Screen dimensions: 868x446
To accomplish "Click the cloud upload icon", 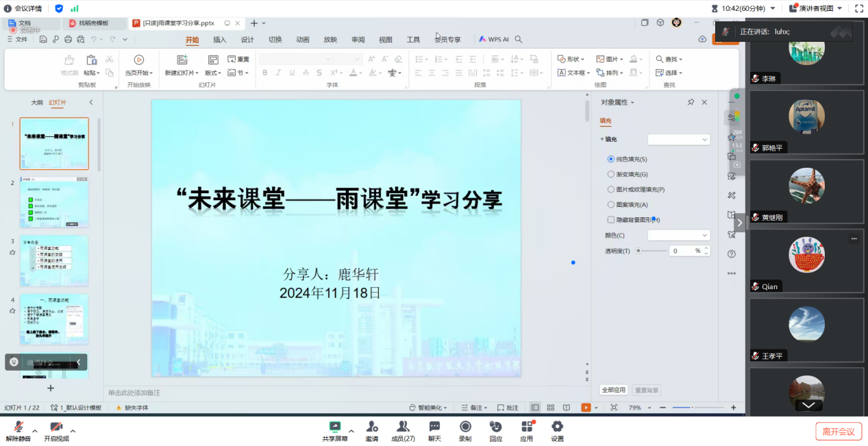I will coord(702,40).
